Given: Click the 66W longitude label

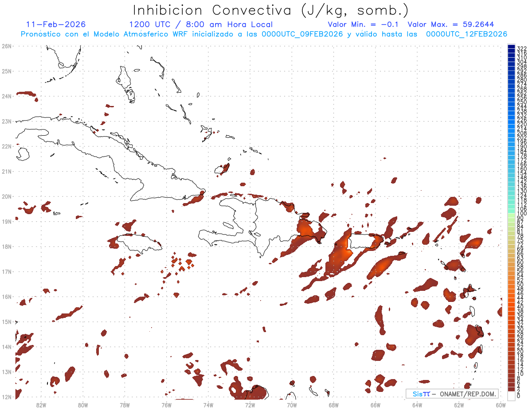Looking at the screenshot, I should (376, 405).
